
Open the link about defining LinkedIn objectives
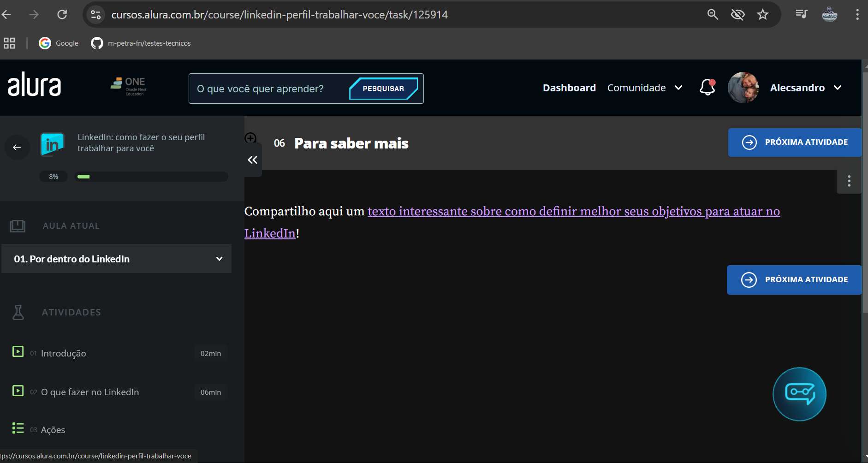point(574,211)
